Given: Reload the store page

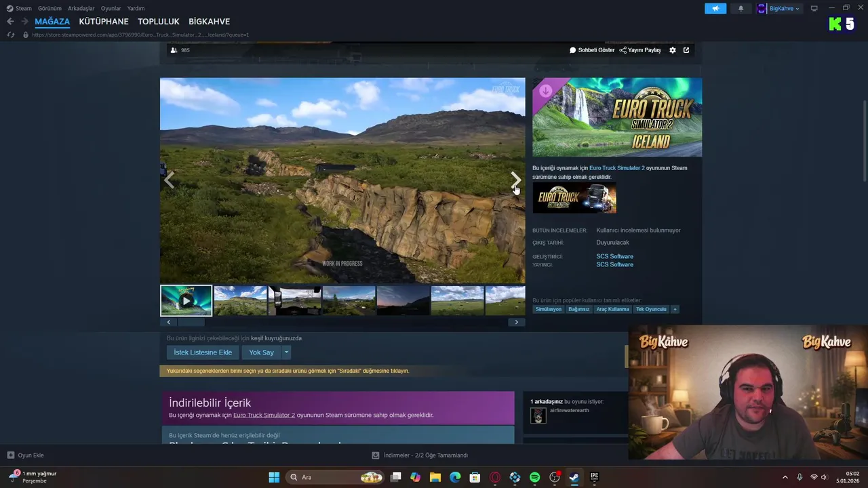Looking at the screenshot, I should pos(10,35).
